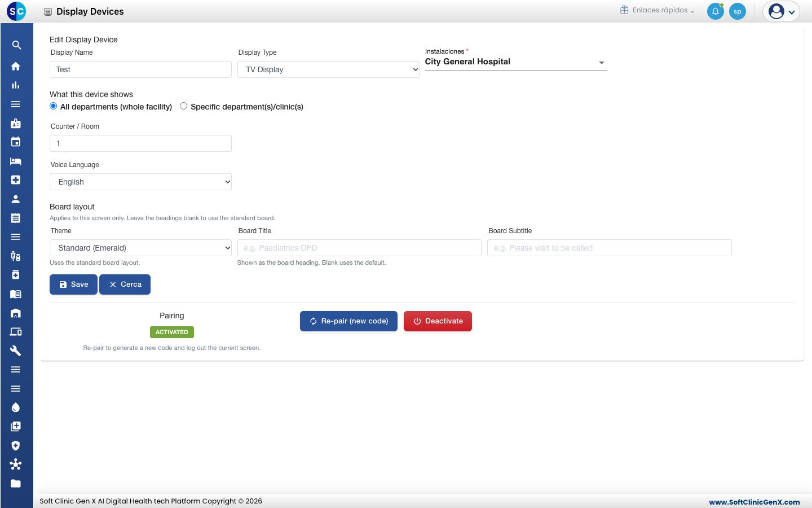Click the notification bell icon
The height and width of the screenshot is (508, 812).
[716, 11]
